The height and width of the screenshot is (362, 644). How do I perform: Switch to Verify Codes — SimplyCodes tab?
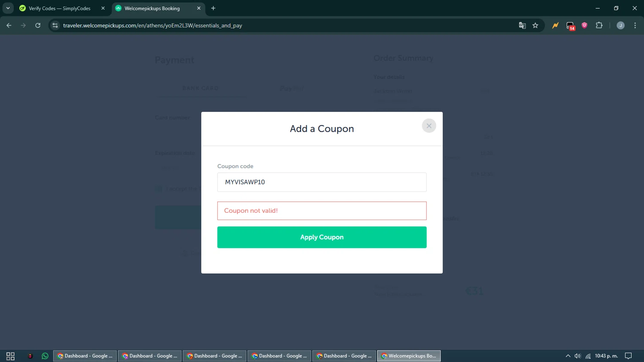[x=59, y=8]
